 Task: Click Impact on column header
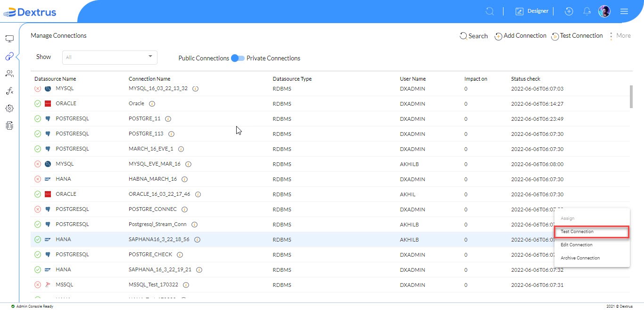pyautogui.click(x=476, y=79)
